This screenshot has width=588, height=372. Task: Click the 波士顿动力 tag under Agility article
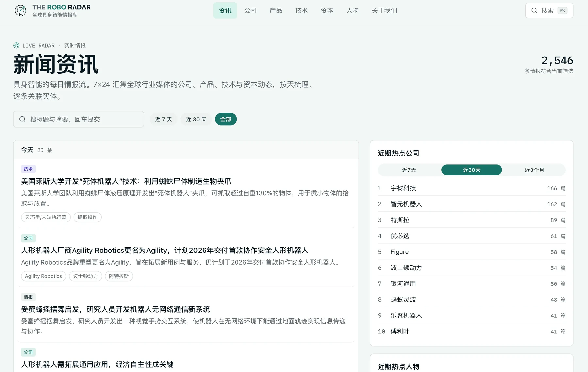pyautogui.click(x=85, y=276)
